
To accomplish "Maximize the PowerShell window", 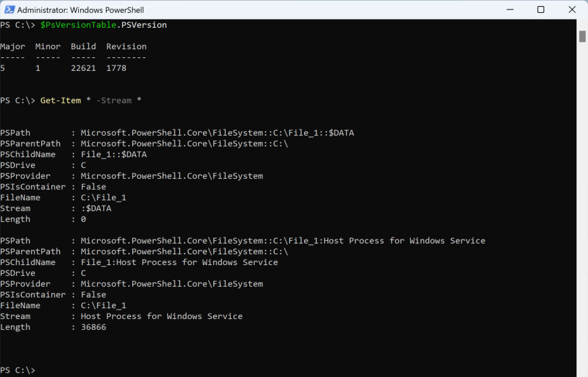I will coord(541,9).
